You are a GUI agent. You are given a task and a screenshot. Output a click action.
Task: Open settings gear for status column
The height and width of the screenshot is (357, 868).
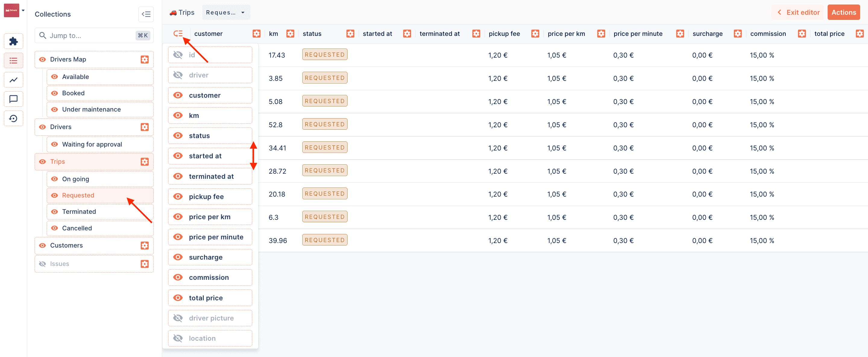(350, 34)
